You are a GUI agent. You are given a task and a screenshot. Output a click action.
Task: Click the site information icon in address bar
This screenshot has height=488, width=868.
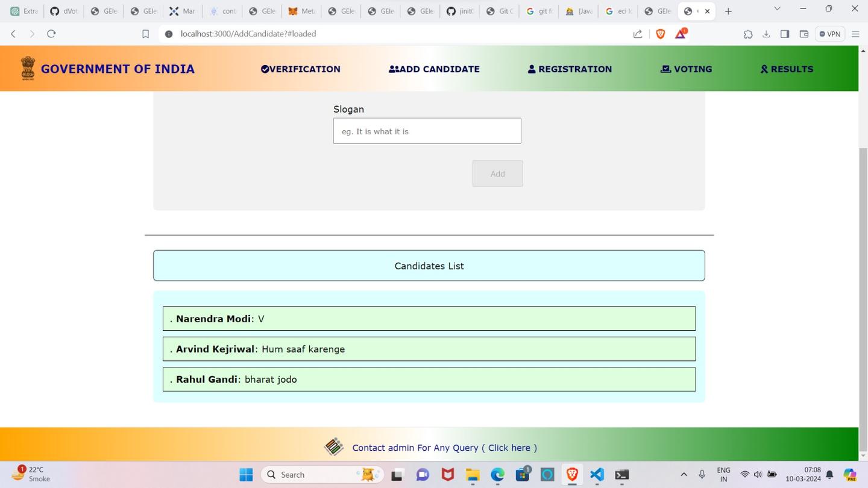coord(169,34)
